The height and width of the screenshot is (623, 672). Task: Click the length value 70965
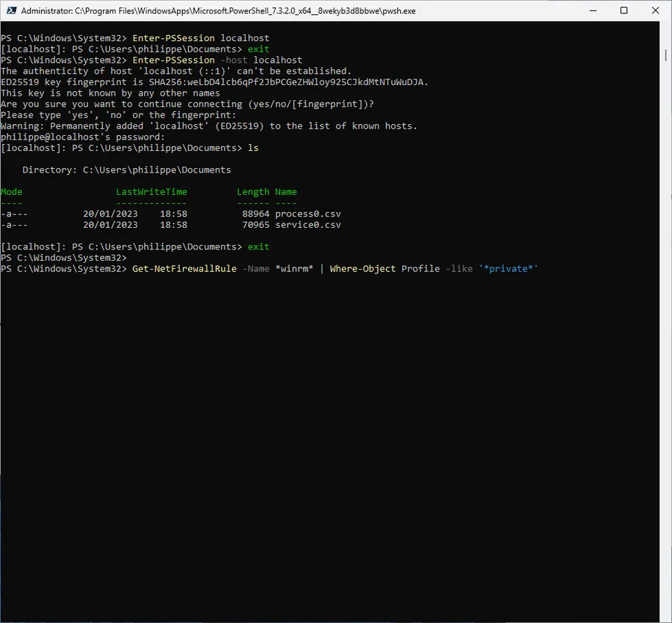(256, 225)
